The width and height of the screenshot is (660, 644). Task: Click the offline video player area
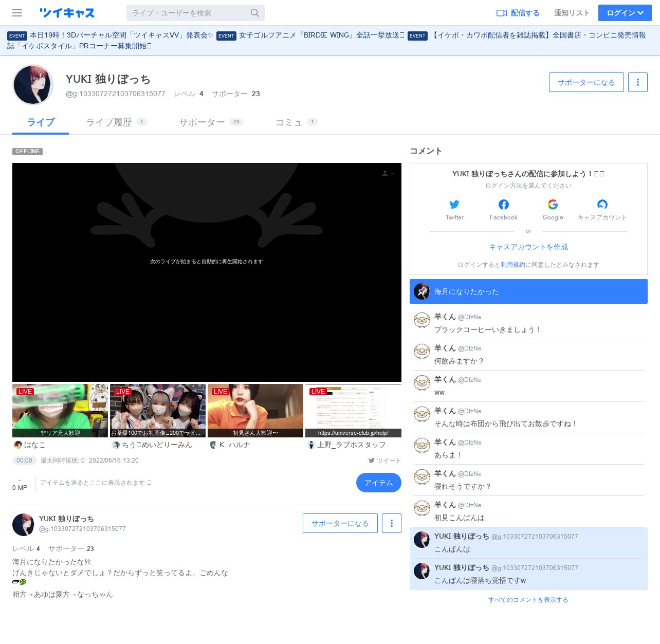(207, 272)
